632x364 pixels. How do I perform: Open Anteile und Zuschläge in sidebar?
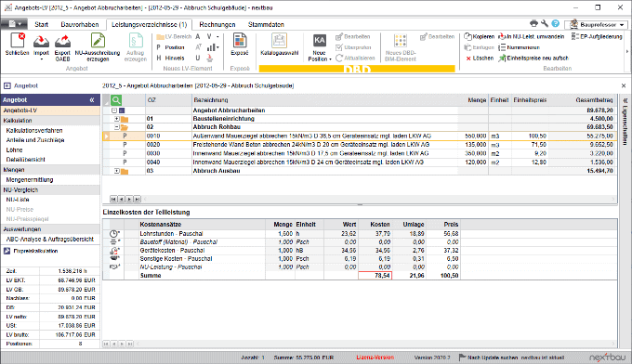pyautogui.click(x=35, y=140)
